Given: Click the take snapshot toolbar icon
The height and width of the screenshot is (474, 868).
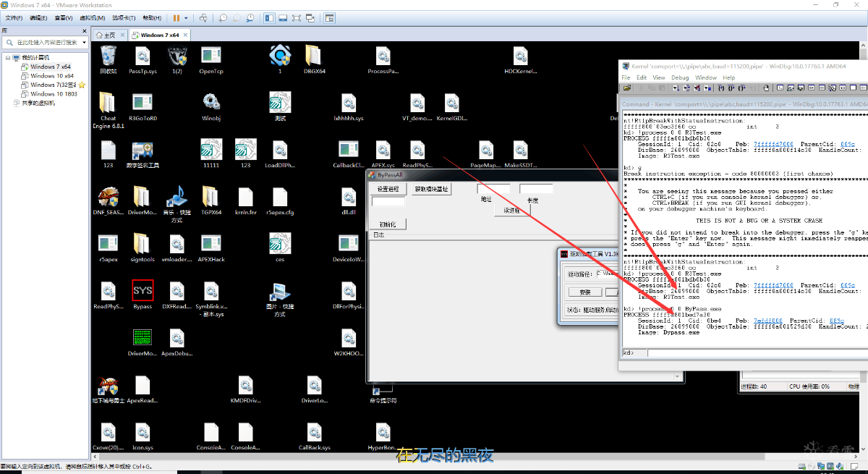Looking at the screenshot, I should [x=223, y=17].
